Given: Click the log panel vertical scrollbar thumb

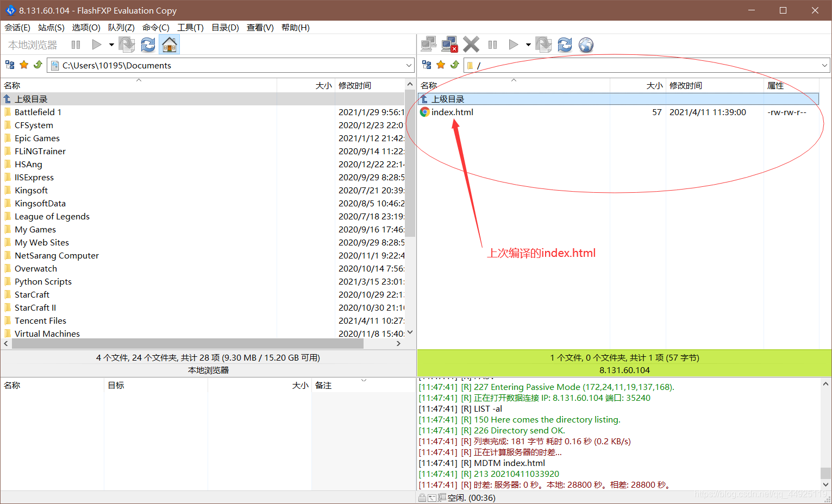Looking at the screenshot, I should (x=825, y=473).
